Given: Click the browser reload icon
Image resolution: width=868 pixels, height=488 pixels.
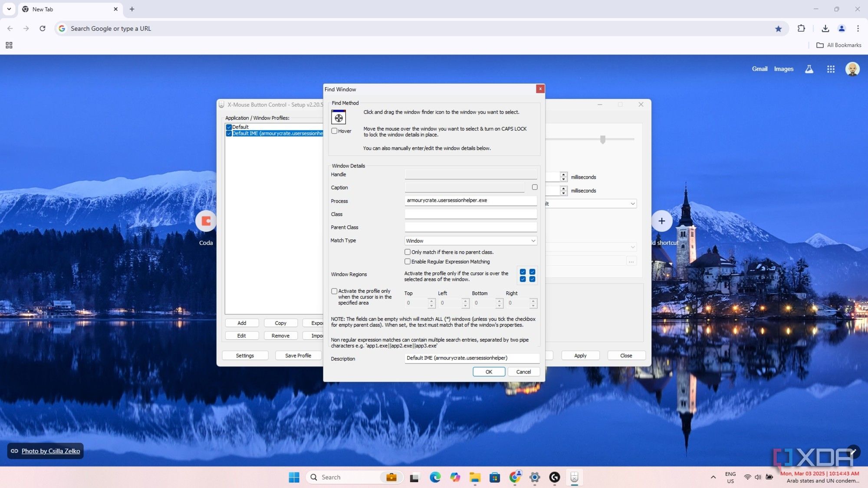Looking at the screenshot, I should click(x=43, y=29).
